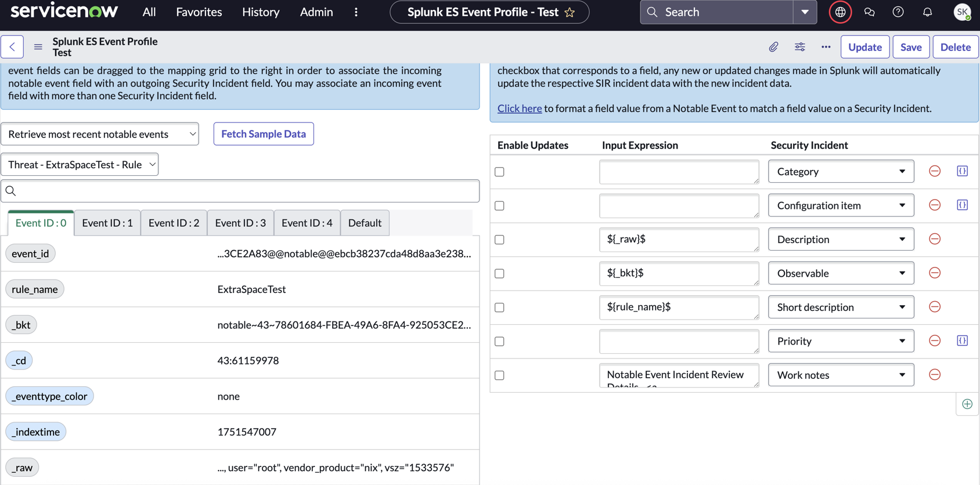Viewport: 980px width, 485px height.
Task: Remove the Priority mapping row
Action: (x=935, y=341)
